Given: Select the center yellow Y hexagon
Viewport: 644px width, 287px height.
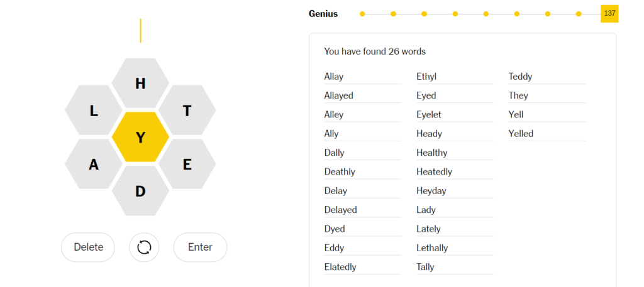Looking at the screenshot, I should click(140, 138).
